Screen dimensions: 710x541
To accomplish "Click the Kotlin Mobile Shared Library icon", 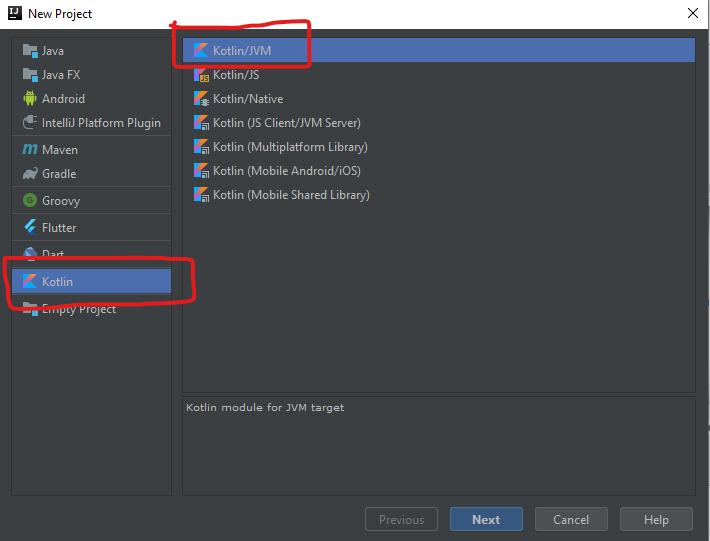I will pos(201,195).
